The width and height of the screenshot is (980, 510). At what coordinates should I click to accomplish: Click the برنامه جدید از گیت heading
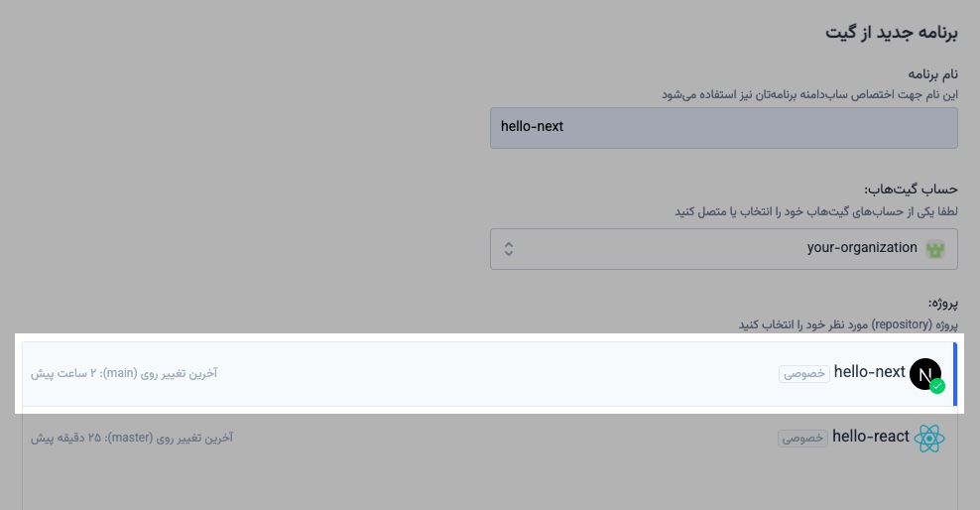tap(892, 33)
